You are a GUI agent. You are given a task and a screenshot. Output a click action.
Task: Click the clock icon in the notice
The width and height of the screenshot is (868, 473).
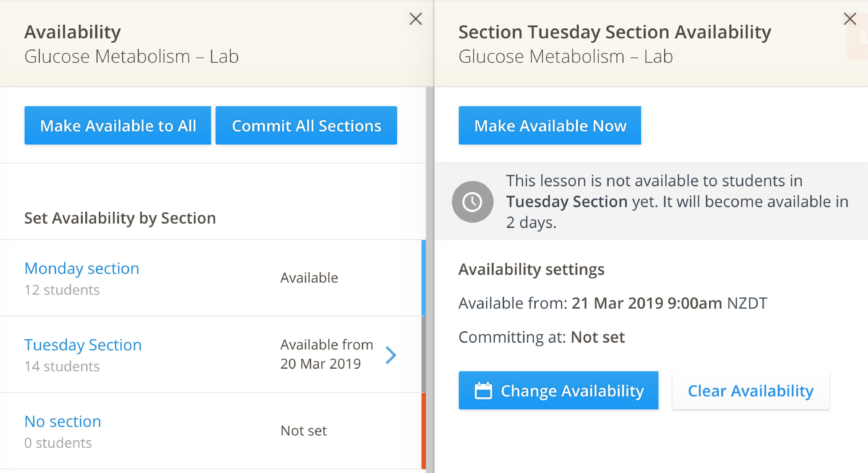tap(472, 202)
